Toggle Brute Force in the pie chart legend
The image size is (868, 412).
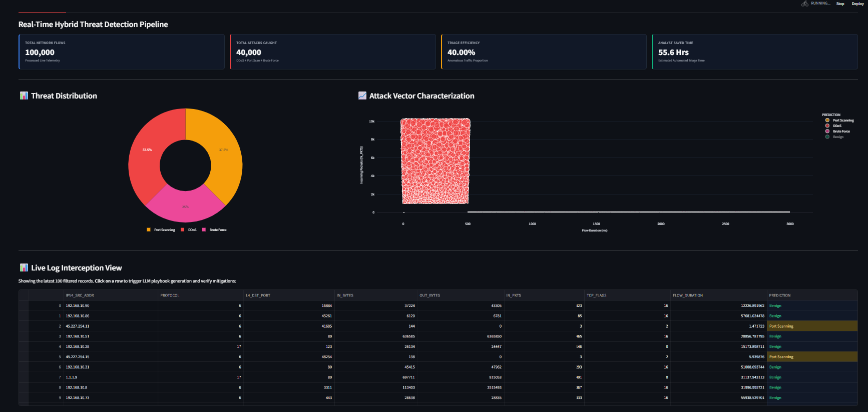click(x=214, y=230)
